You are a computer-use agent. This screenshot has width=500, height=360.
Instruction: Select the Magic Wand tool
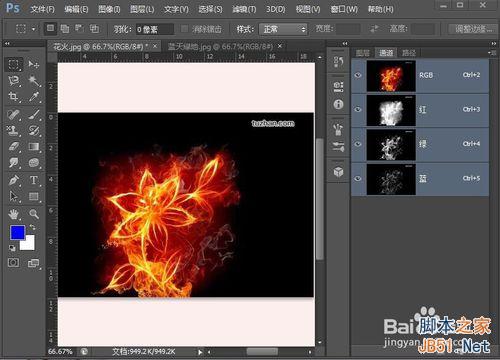pos(33,80)
